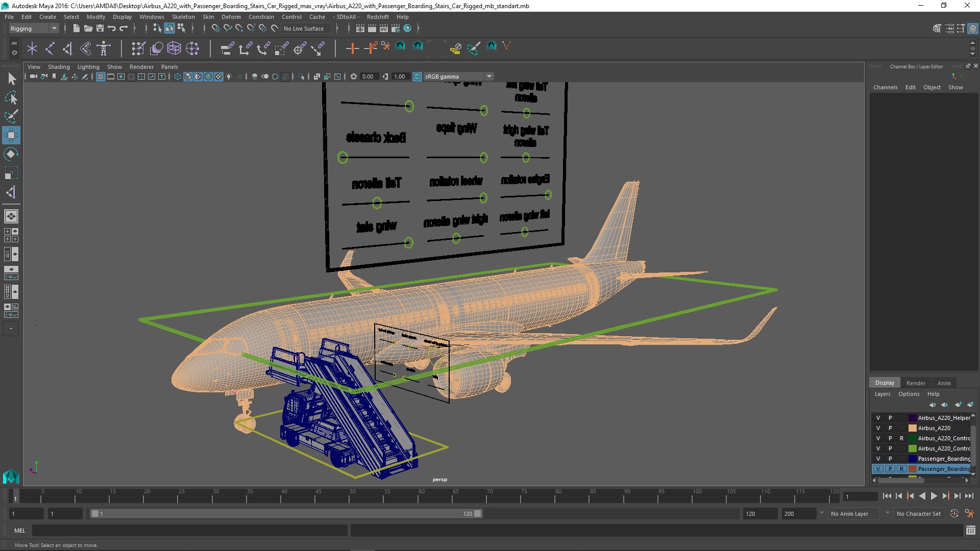Open the Constrain menu
The width and height of the screenshot is (980, 551).
261,17
